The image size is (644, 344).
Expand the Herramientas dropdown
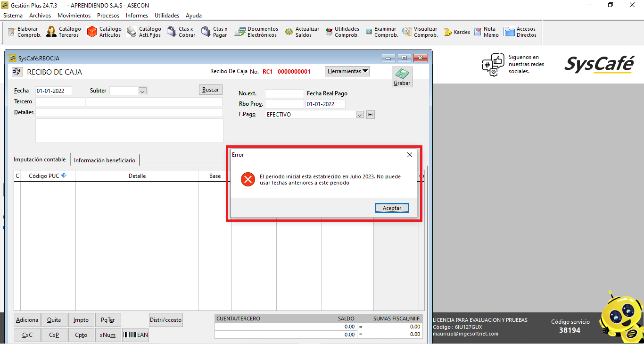(x=347, y=71)
